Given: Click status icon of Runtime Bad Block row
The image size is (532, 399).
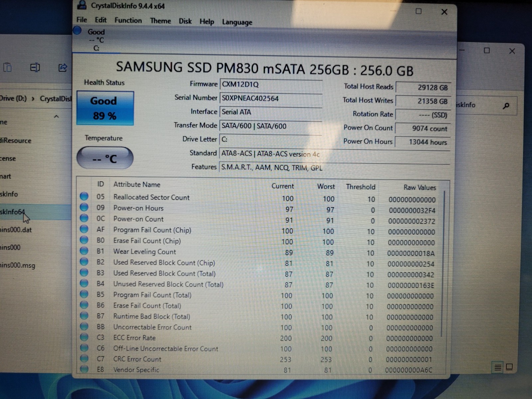Looking at the screenshot, I should click(84, 315).
